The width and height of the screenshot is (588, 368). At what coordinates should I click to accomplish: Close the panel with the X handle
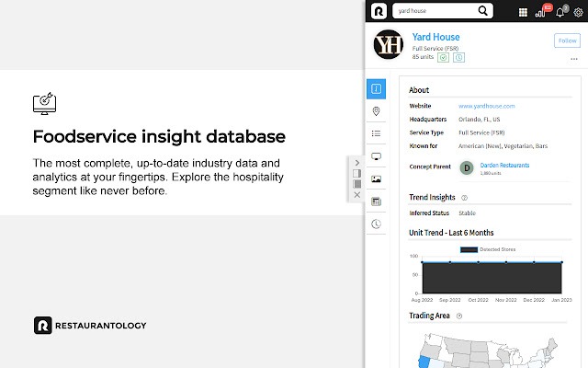357,195
